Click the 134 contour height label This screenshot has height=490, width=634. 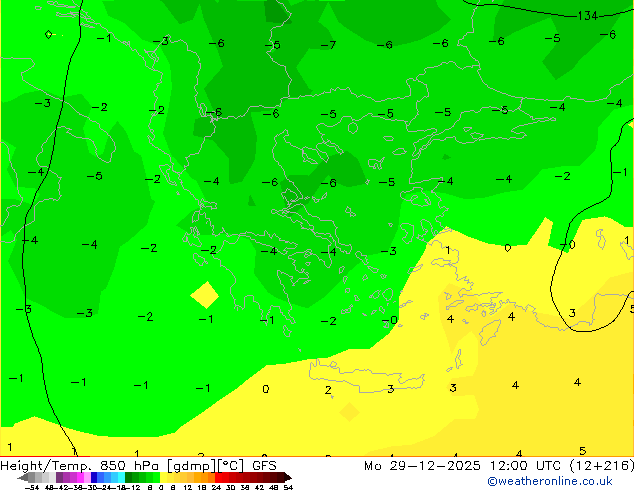[x=588, y=16]
